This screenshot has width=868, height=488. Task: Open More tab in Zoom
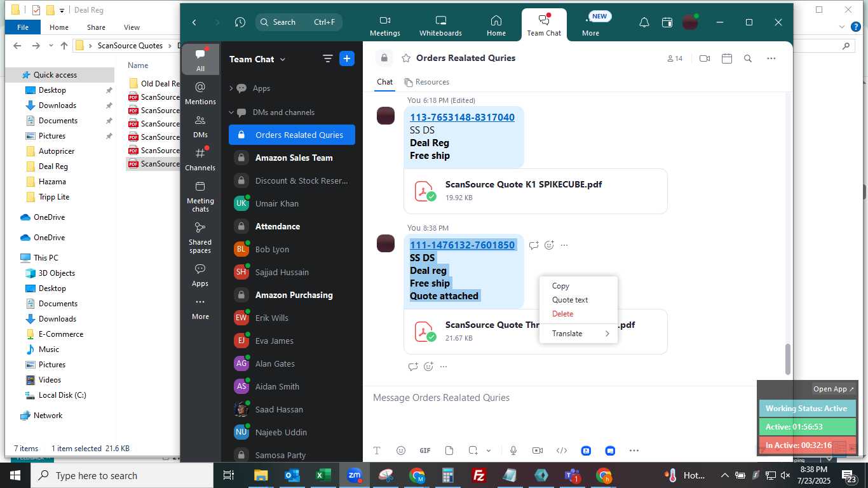pyautogui.click(x=590, y=25)
